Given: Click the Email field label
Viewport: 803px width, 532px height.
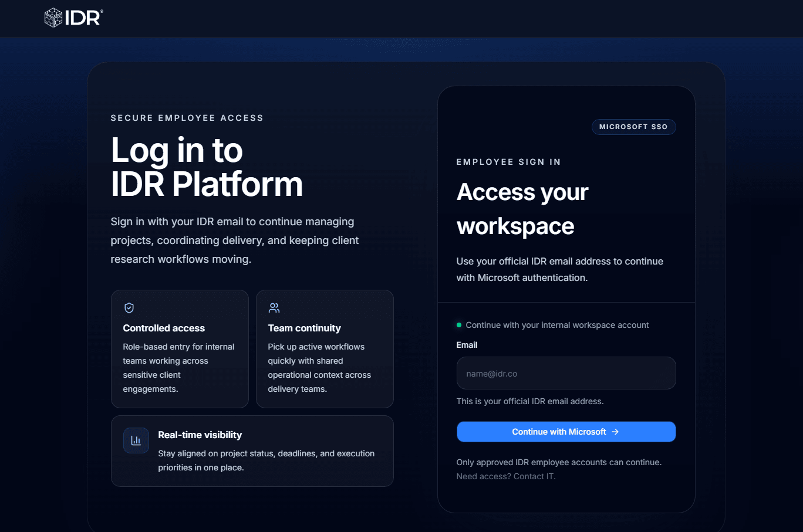Looking at the screenshot, I should (x=467, y=345).
